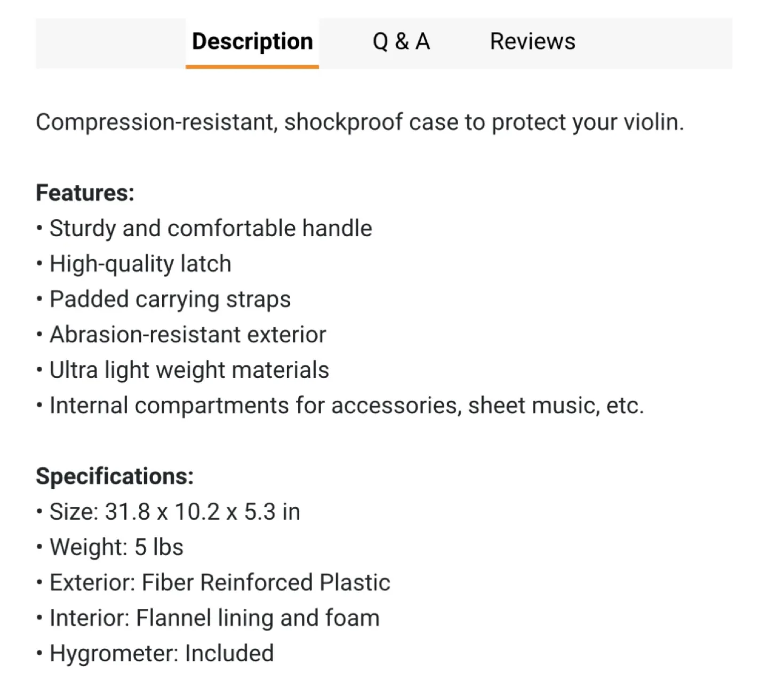The image size is (768, 700).
Task: Select the Description tab
Action: tap(252, 41)
